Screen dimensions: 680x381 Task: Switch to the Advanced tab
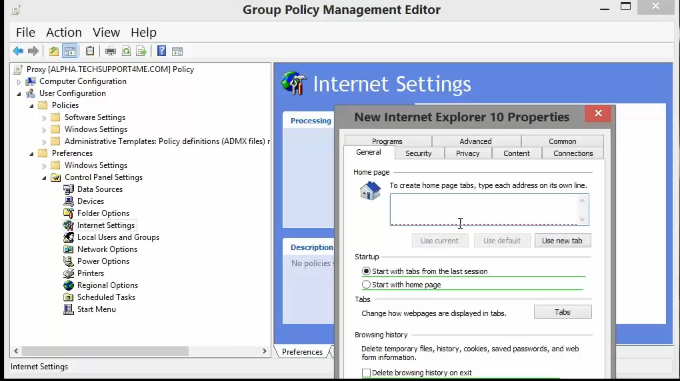[x=475, y=141]
